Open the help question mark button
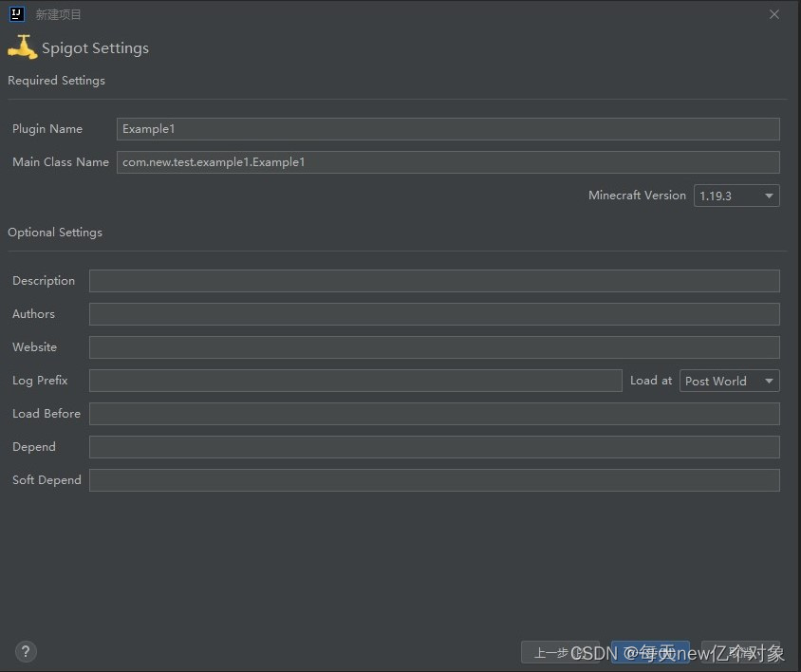Screen dimensions: 801x672 [x=26, y=651]
